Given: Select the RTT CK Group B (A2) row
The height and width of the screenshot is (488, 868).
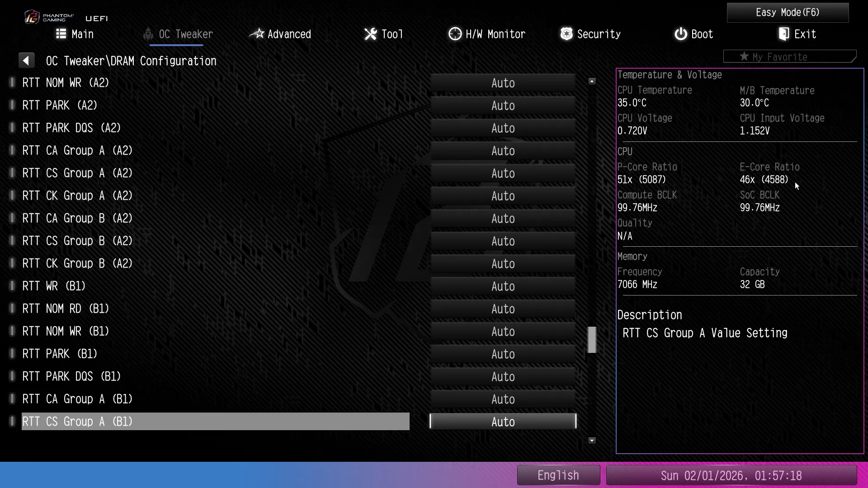Looking at the screenshot, I should pos(77,263).
